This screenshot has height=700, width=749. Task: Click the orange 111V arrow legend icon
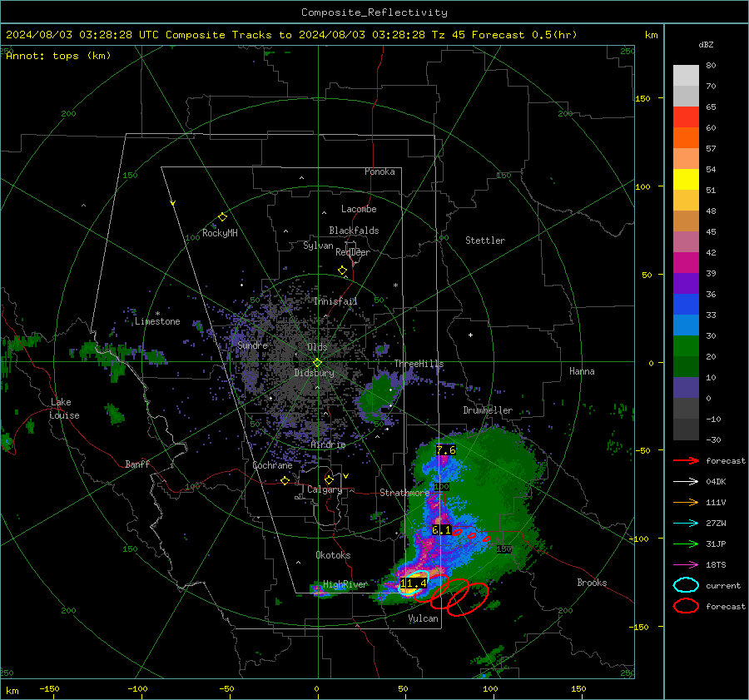point(686,502)
